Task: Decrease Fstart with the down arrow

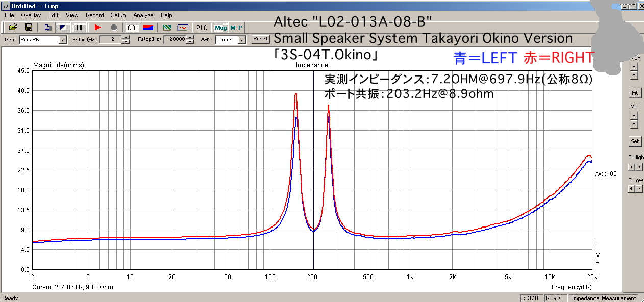Action: click(x=126, y=42)
